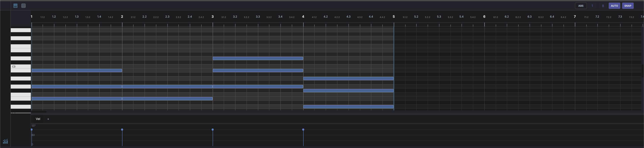Screen dimensions: 644x148
Task: Click ruler position 3.4
Action: 280,17
